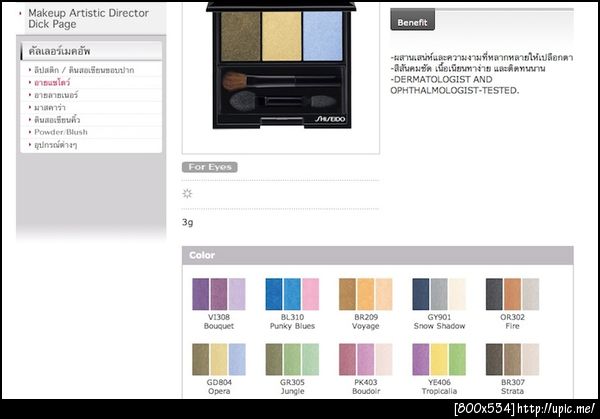Open the Powder/Blush menu item
This screenshot has height=419, width=600.
(61, 132)
